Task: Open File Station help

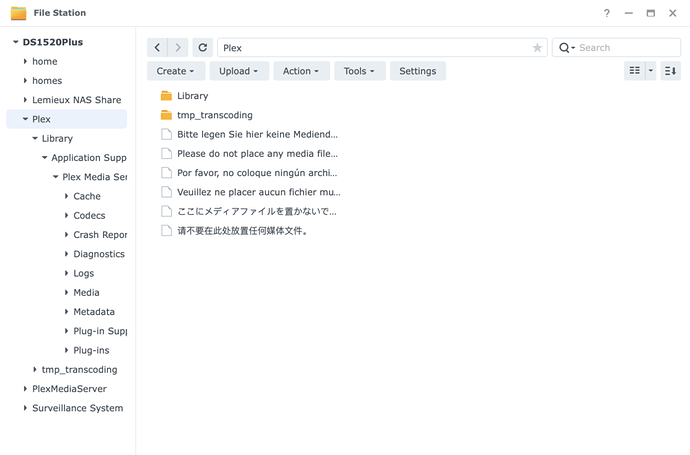Action: click(607, 13)
